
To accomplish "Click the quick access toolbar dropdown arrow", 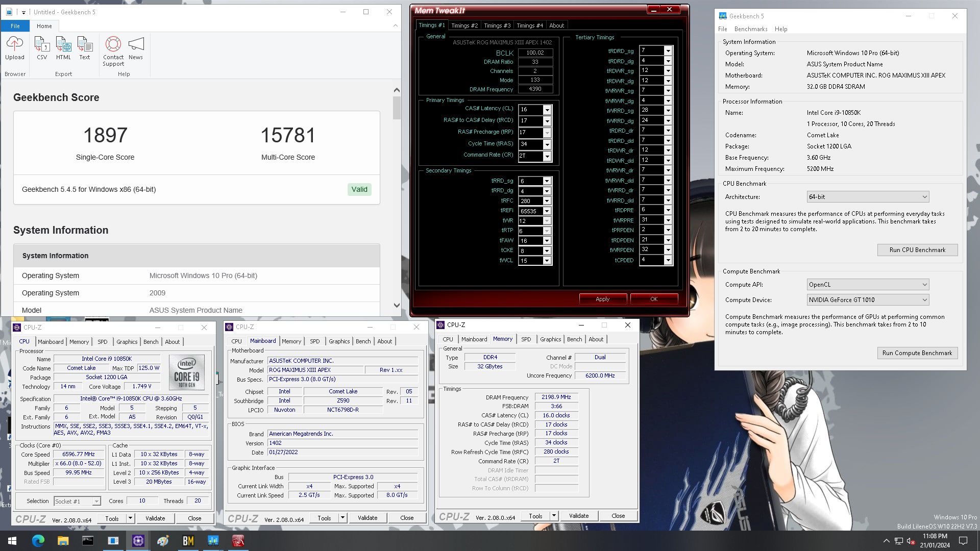I will click(23, 12).
